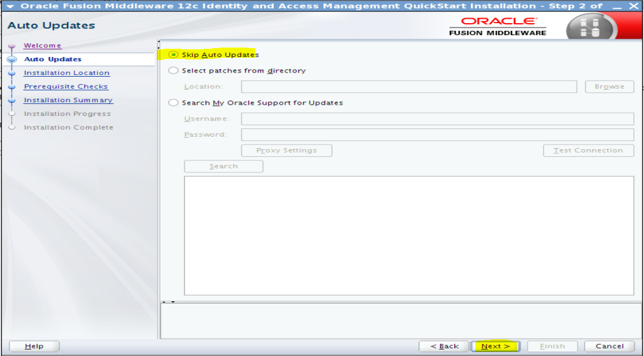The height and width of the screenshot is (356, 644).
Task: Choose Select patches from directory
Action: (x=173, y=70)
